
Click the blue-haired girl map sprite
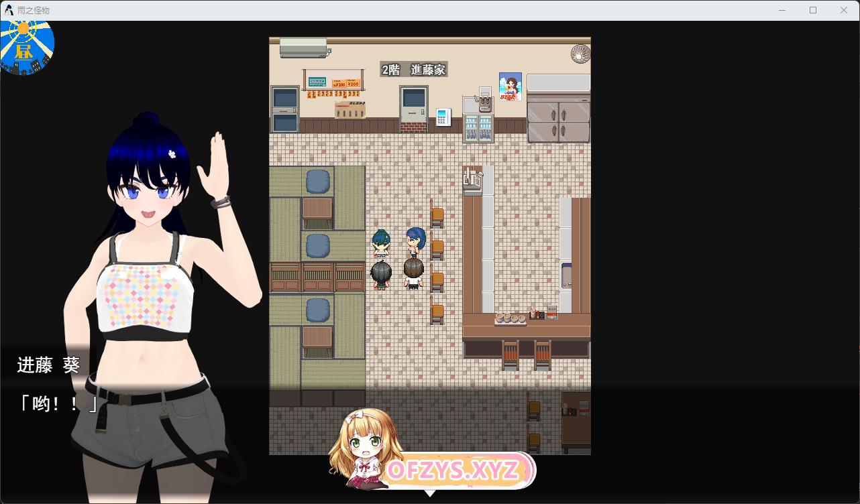[415, 242]
